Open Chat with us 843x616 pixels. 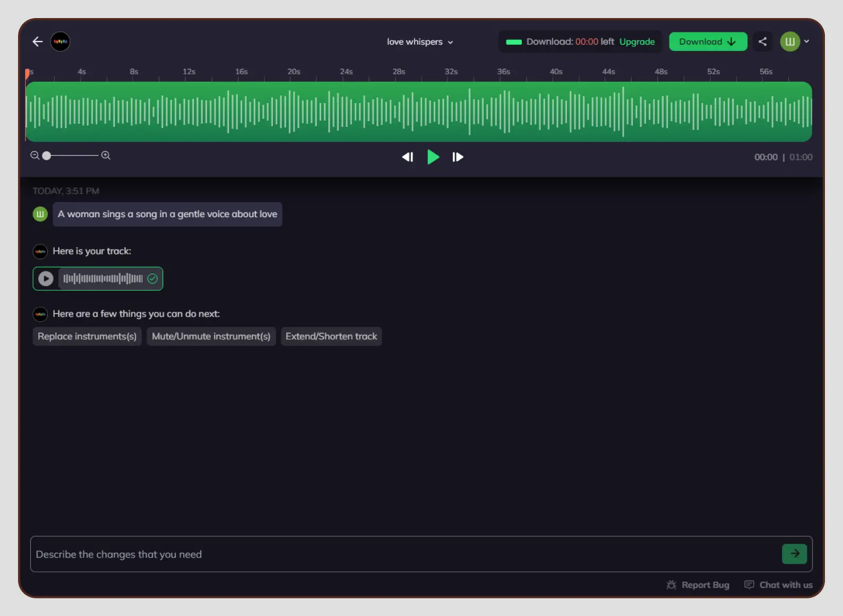tap(778, 585)
